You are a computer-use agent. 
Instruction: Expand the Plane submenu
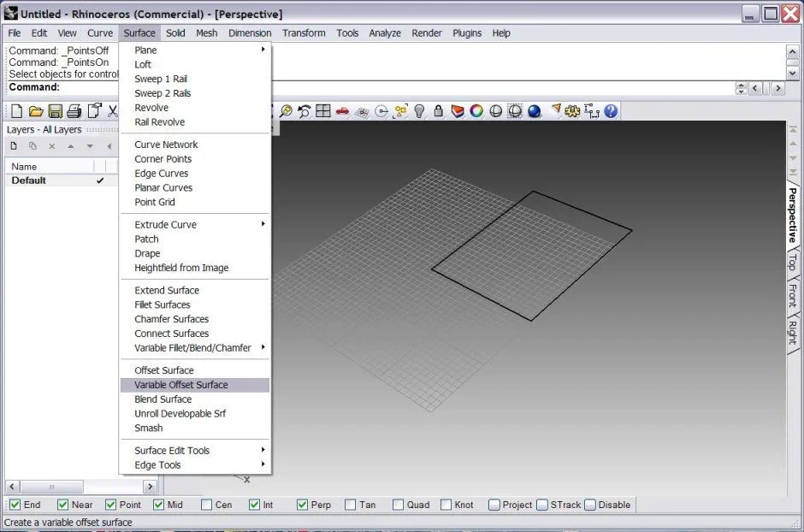coord(195,50)
